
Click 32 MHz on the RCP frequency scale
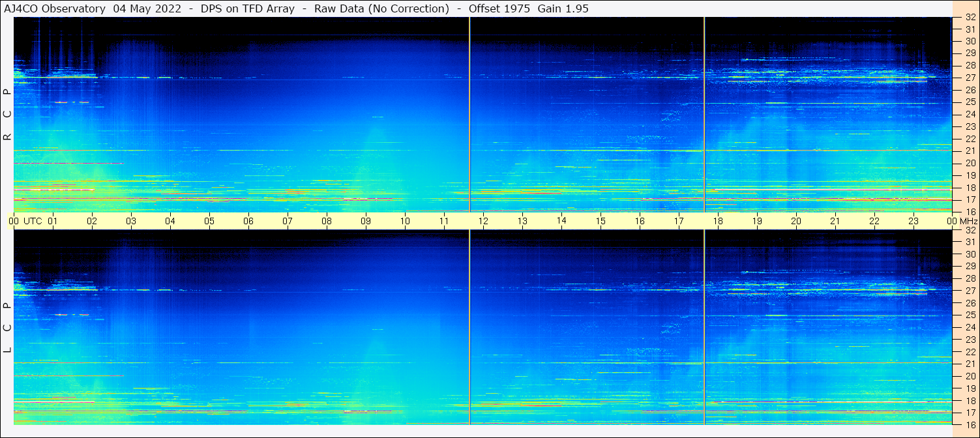[970, 18]
